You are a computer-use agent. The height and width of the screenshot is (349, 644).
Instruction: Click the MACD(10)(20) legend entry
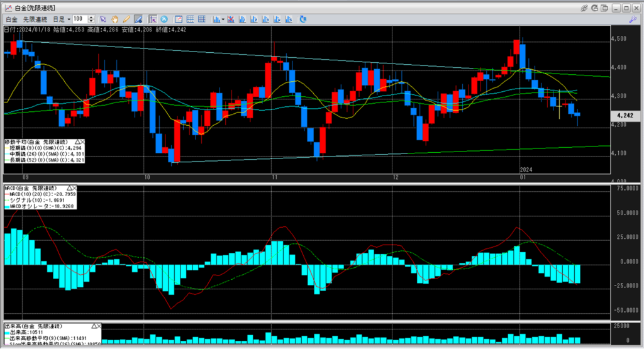(40, 194)
